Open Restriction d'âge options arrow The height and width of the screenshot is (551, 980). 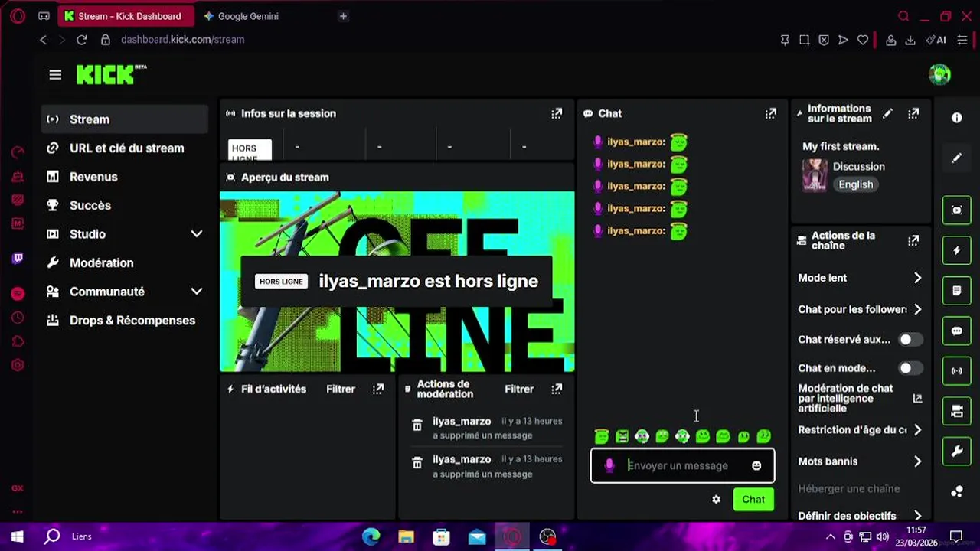coord(917,430)
